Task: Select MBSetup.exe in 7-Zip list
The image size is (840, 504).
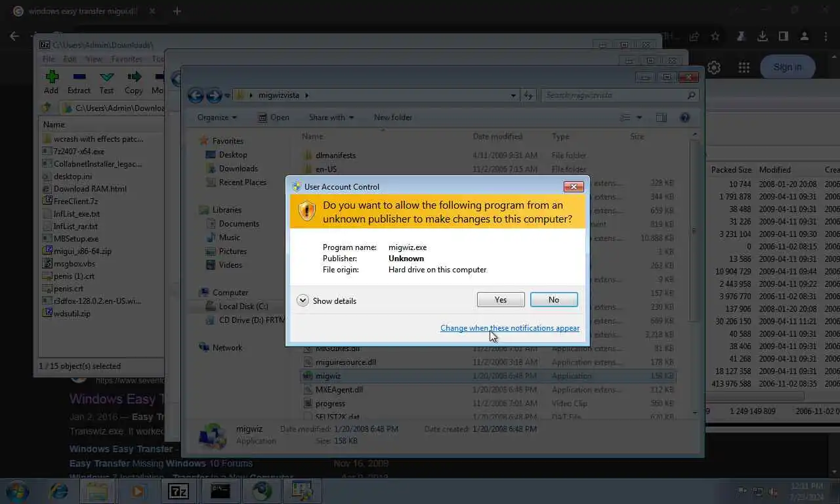Action: point(76,239)
